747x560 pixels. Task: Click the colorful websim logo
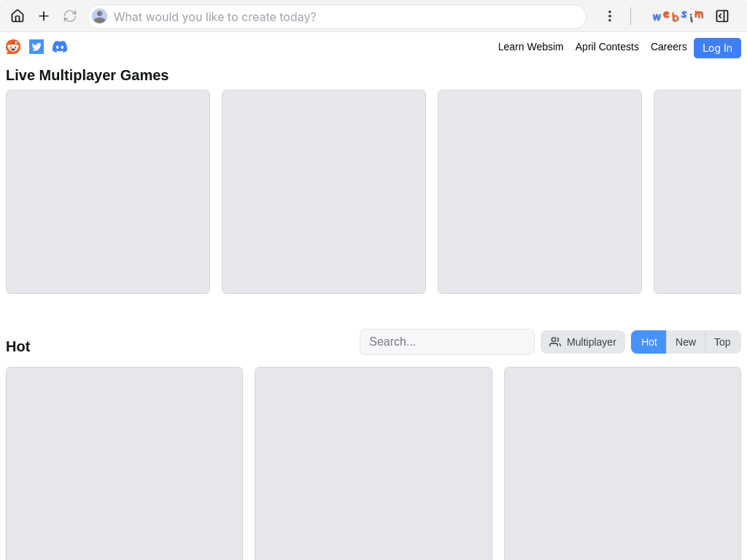(x=678, y=16)
